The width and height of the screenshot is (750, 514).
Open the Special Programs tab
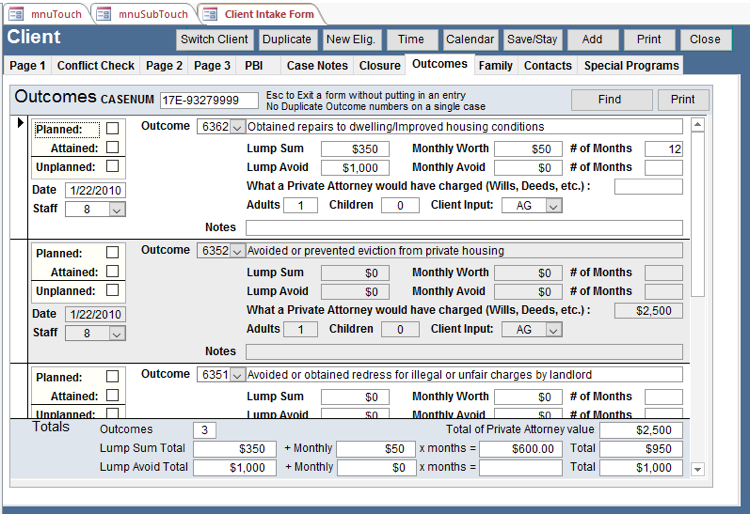click(631, 66)
